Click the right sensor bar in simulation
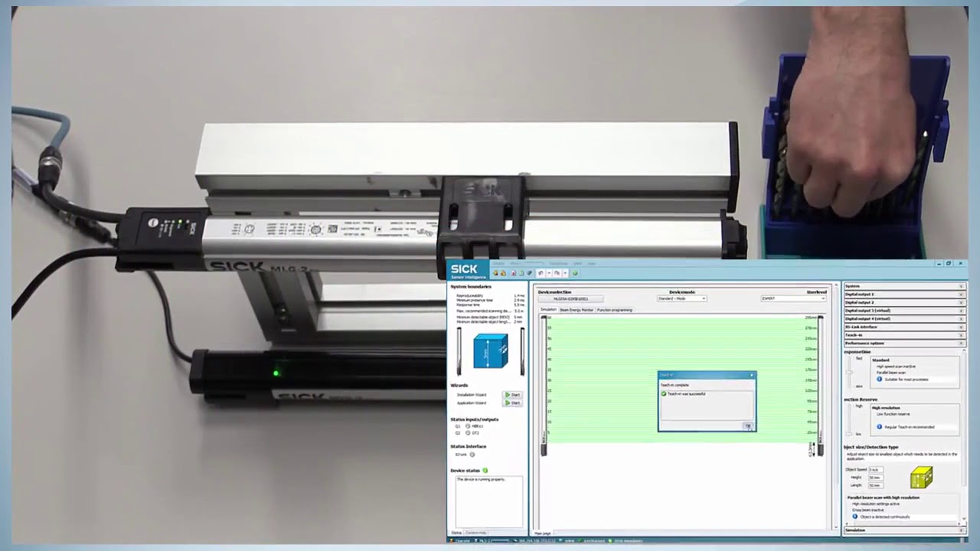The height and width of the screenshot is (551, 980). pos(822,385)
